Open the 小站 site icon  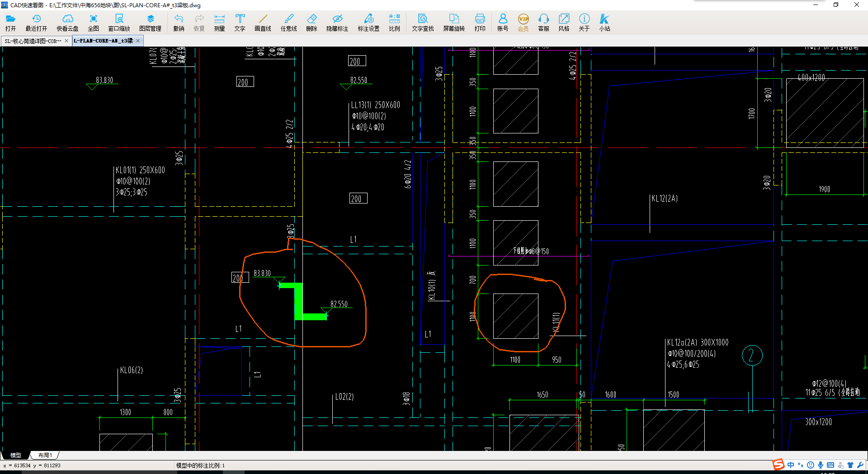pos(604,22)
